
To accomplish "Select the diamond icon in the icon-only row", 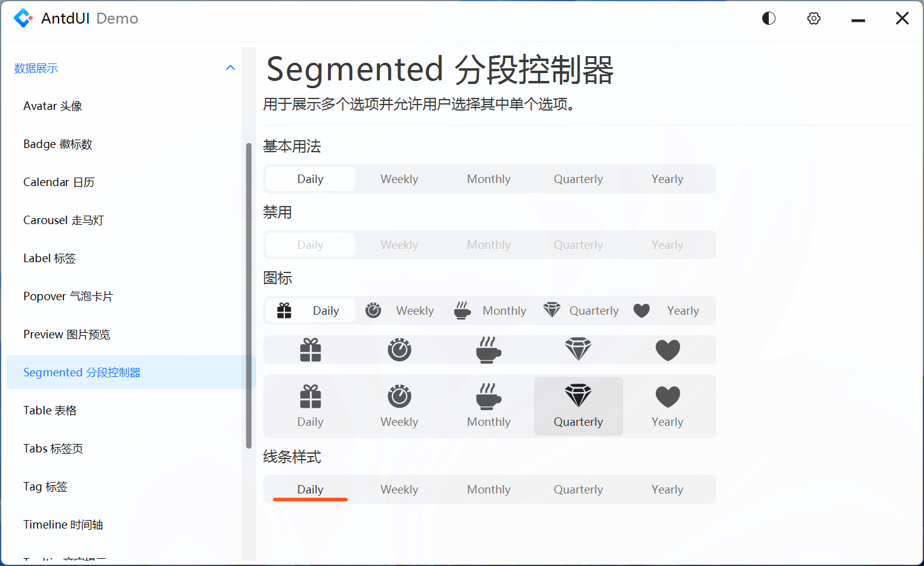I will click(578, 349).
